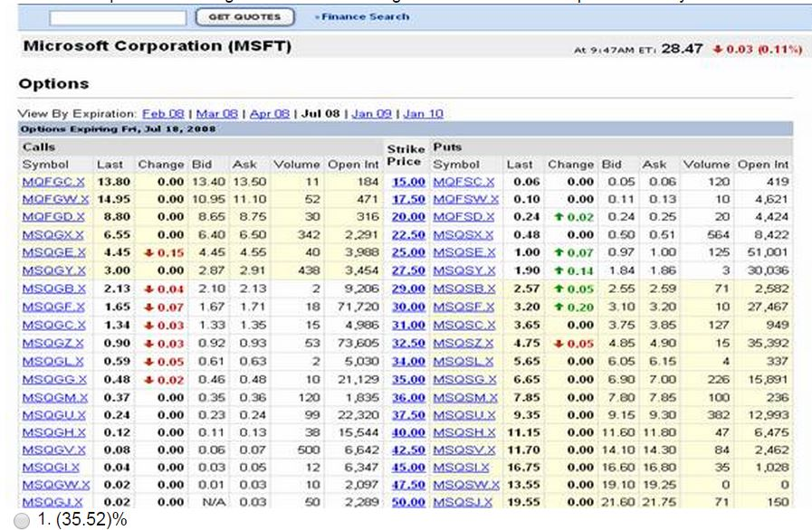
Task: Click the 22.50 strike price link
Action: 408,235
